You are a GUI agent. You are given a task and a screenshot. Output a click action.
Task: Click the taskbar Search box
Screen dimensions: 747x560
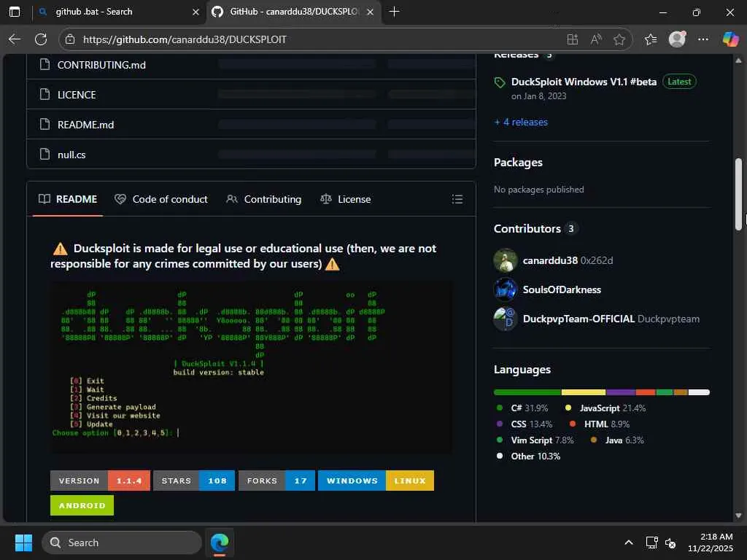[x=122, y=542]
